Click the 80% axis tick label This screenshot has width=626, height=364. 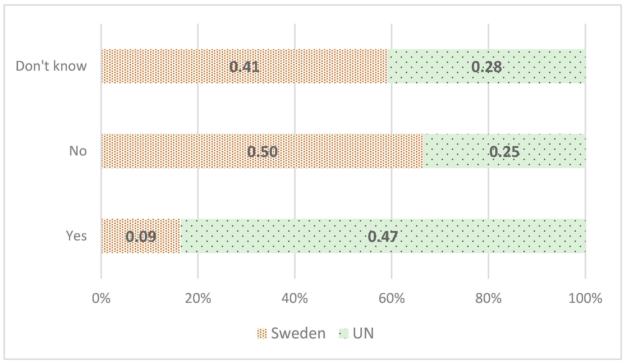[x=488, y=298]
